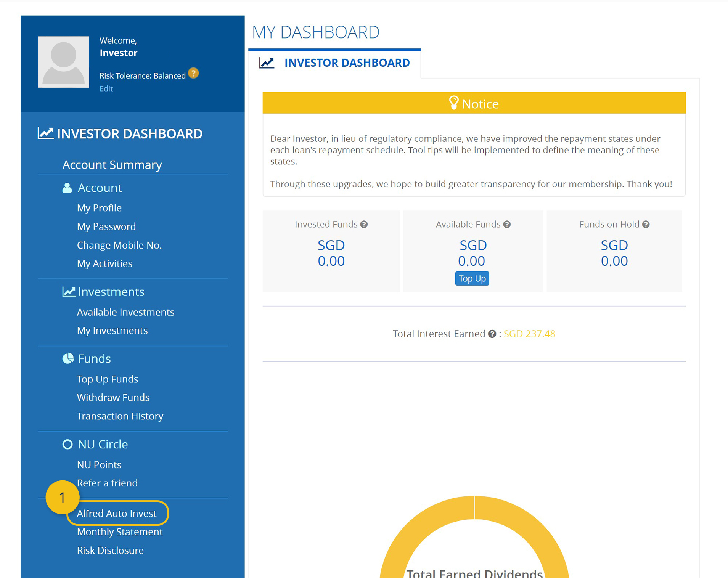Screen dimensions: 728x578
Task: Click the Notice lightbulb icon
Action: point(453,103)
